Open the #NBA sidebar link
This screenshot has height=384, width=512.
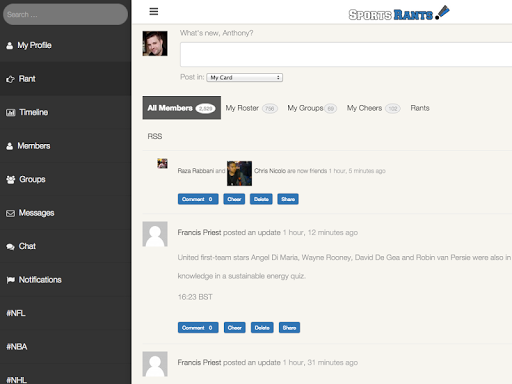click(17, 347)
